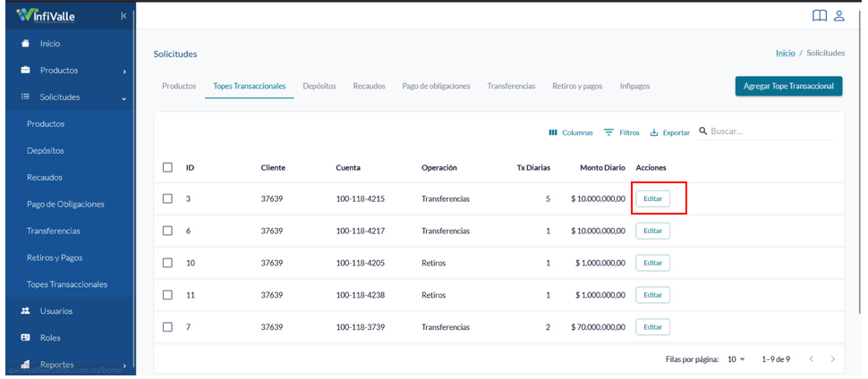Click the Roles badge icon

[25, 338]
